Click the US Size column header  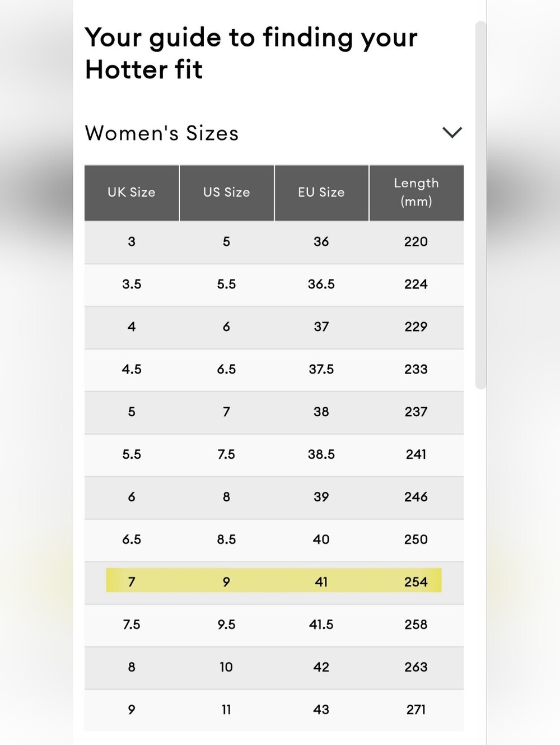227,193
